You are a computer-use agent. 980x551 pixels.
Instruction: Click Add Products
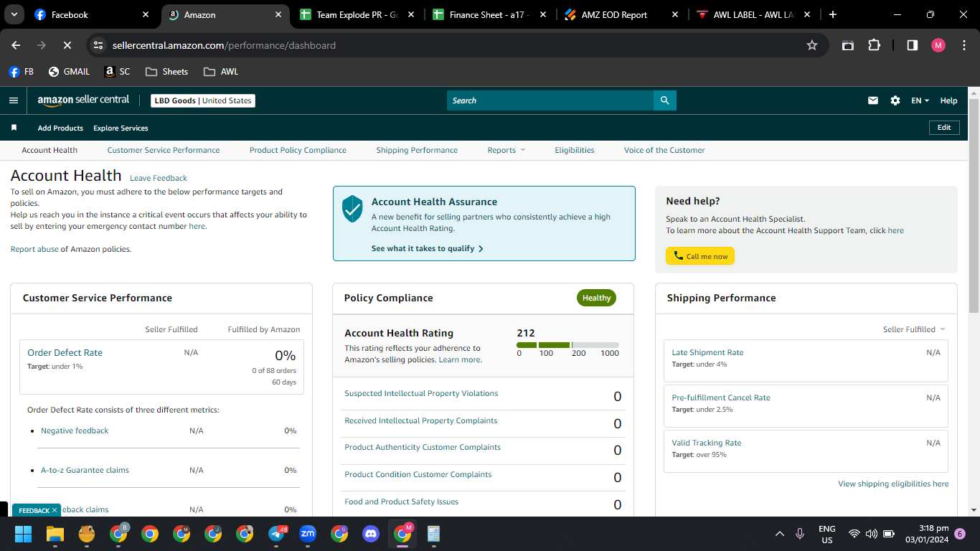pos(60,128)
